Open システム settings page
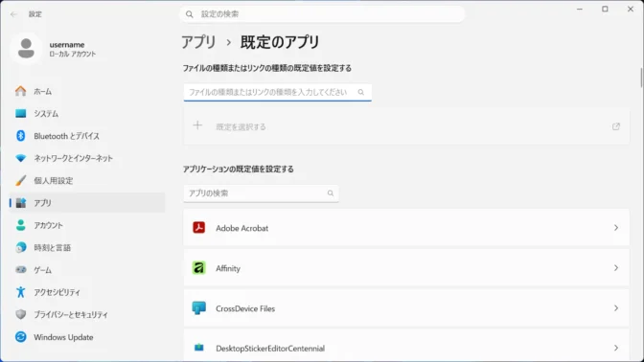 (x=87, y=113)
